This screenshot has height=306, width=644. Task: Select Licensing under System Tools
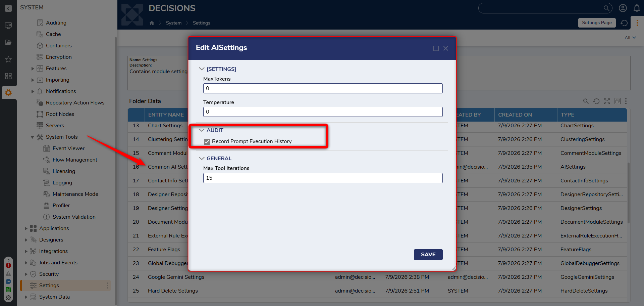64,171
